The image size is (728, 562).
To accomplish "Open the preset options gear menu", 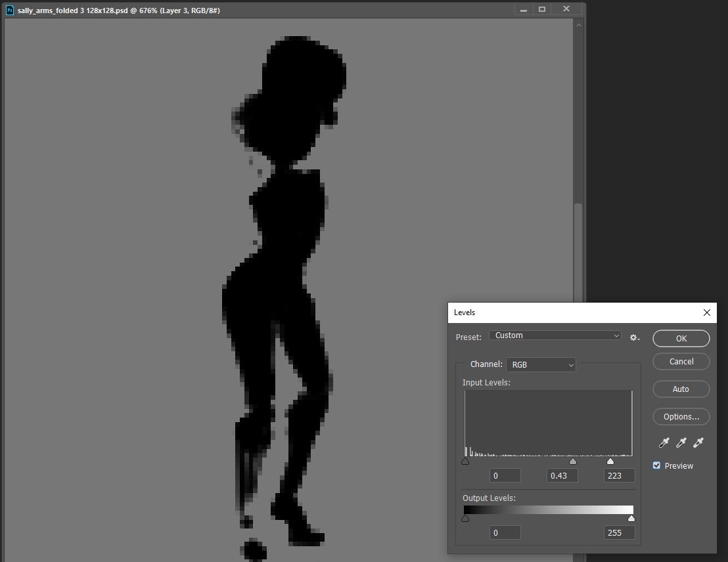I will [634, 337].
